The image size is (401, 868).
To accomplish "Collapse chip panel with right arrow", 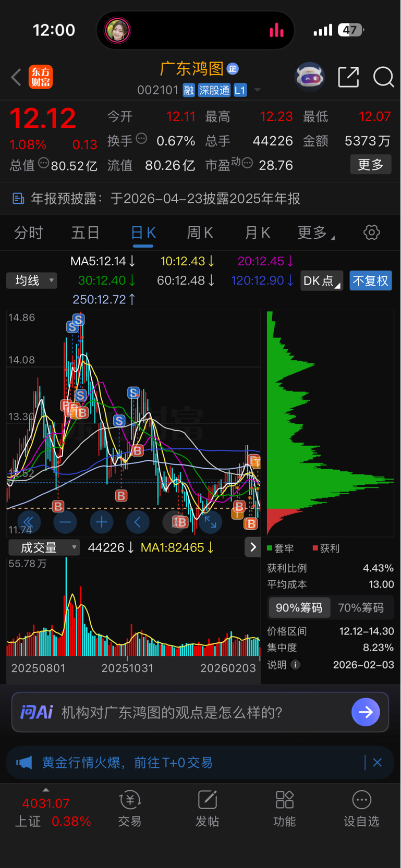I will tap(253, 547).
